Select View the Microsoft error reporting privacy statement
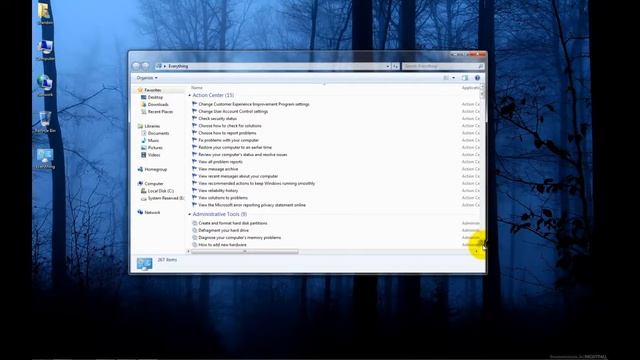Image resolution: width=640 pixels, height=360 pixels. pos(252,205)
